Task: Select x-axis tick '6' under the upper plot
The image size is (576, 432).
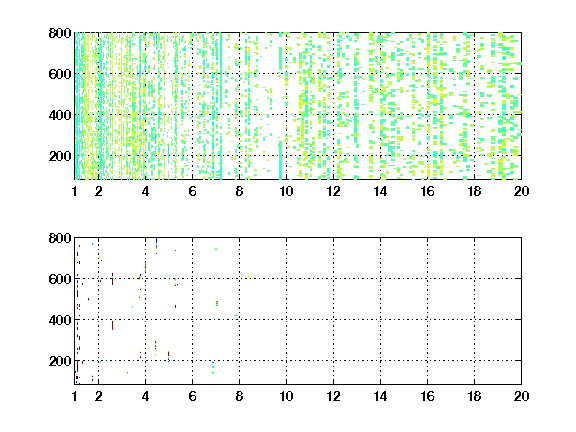Action: [192, 191]
